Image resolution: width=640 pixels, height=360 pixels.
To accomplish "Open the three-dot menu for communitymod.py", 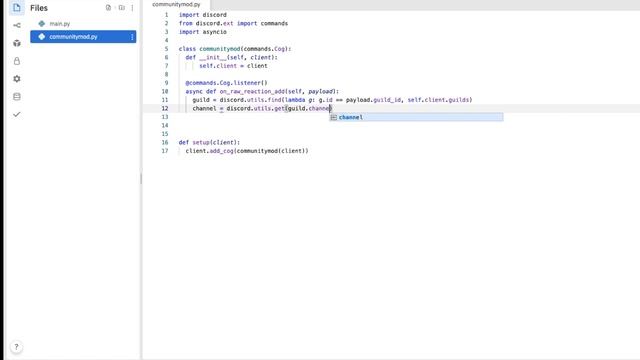I will click(x=132, y=37).
